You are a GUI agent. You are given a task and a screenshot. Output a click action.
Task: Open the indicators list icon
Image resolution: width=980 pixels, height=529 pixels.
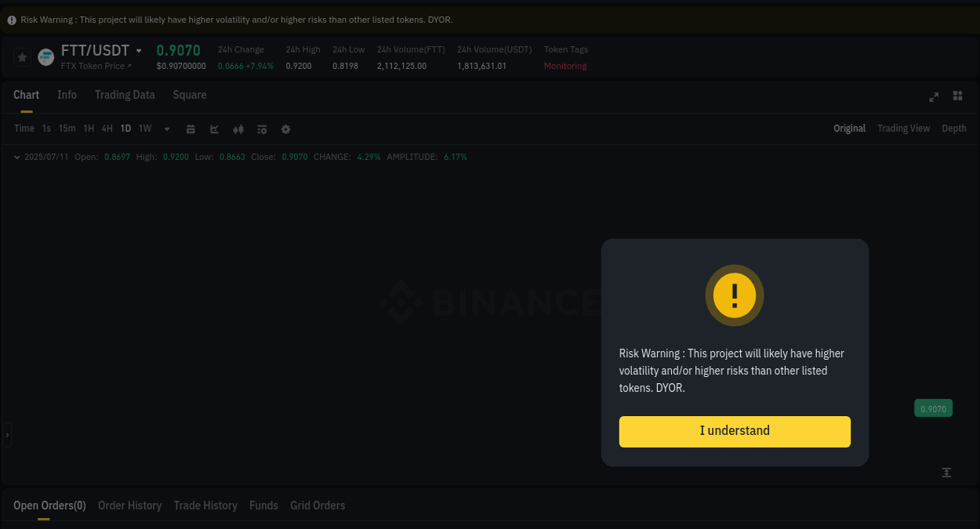(x=262, y=129)
